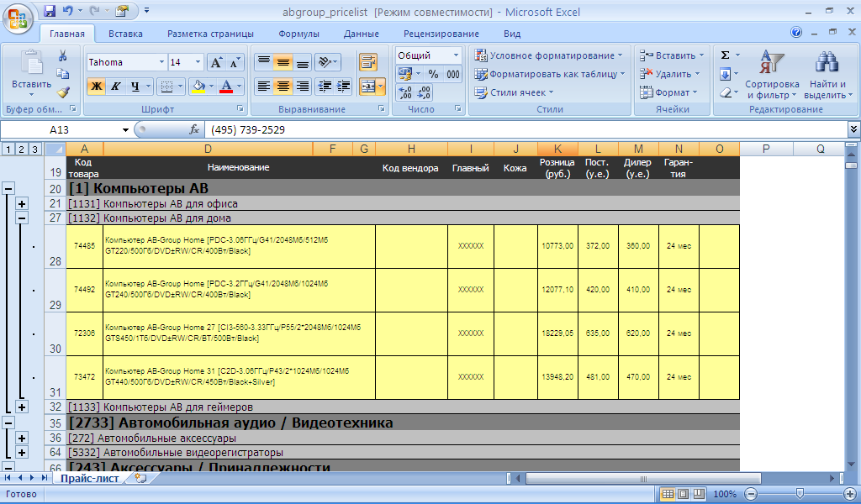Open text orientation options
Screen dimensions: 861x504
[328, 62]
